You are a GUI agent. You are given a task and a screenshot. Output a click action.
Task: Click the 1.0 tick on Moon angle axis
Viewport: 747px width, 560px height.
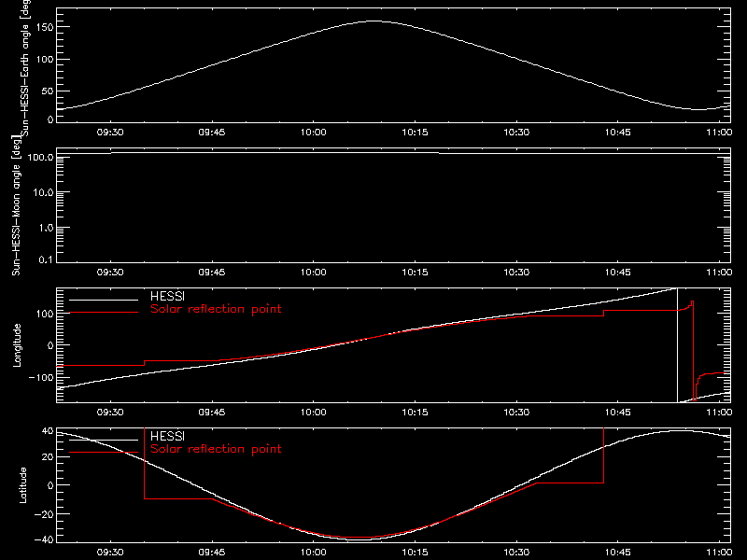tap(46, 228)
